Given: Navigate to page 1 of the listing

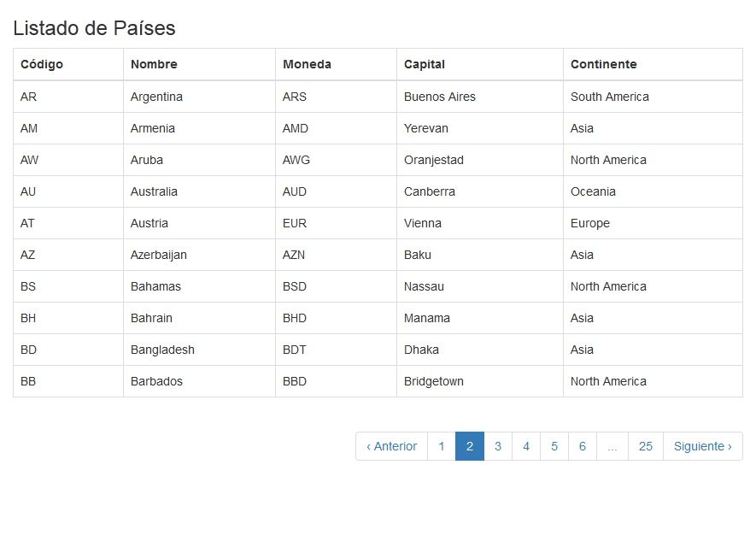Looking at the screenshot, I should click(441, 446).
